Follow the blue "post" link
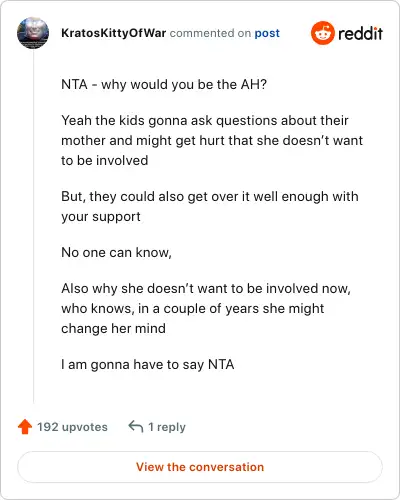This screenshot has height=500, width=400. tap(267, 33)
